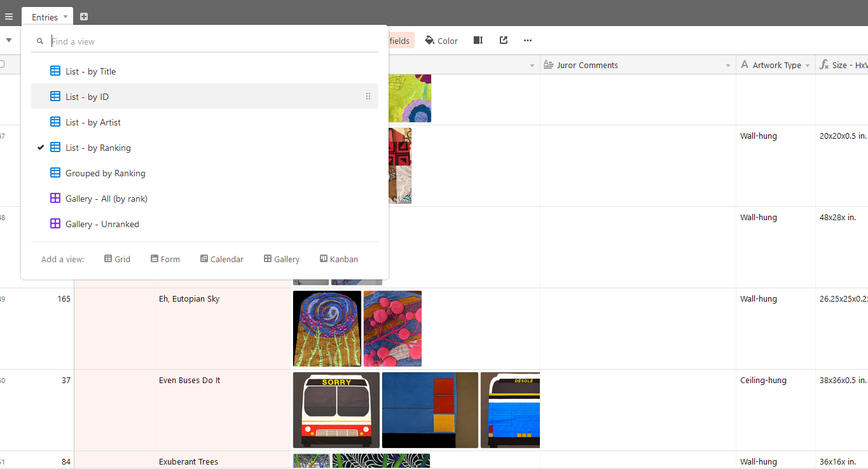Add a new Calendar view
The image size is (868, 469).
tap(221, 259)
